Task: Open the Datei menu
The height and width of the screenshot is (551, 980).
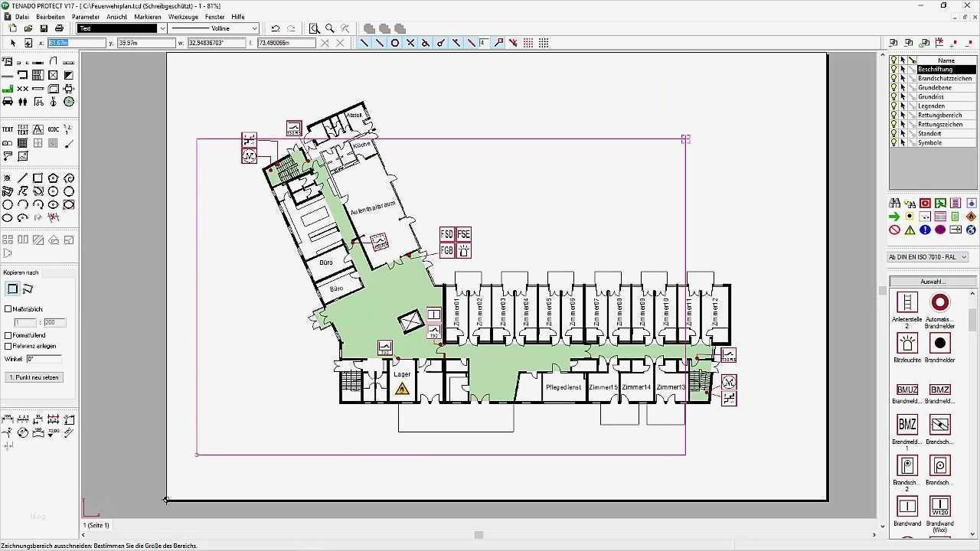Action: [22, 16]
